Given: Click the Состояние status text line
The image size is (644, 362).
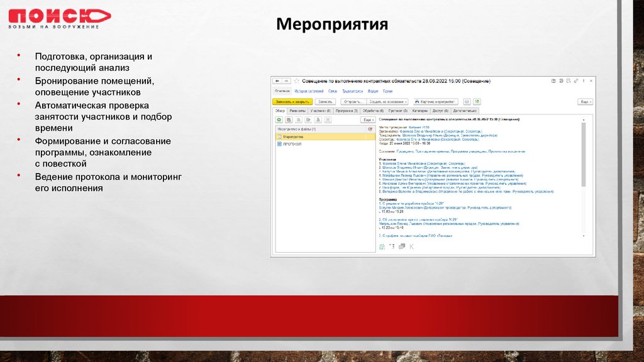Looking at the screenshot, I should (x=452, y=151).
